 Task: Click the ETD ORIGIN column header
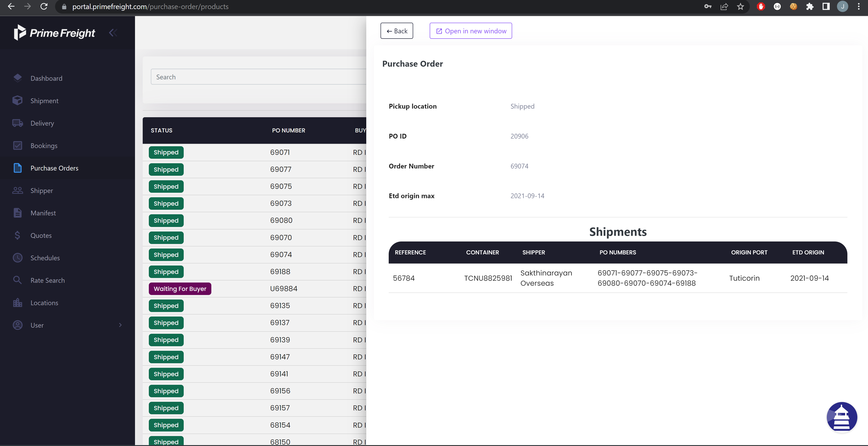click(808, 252)
